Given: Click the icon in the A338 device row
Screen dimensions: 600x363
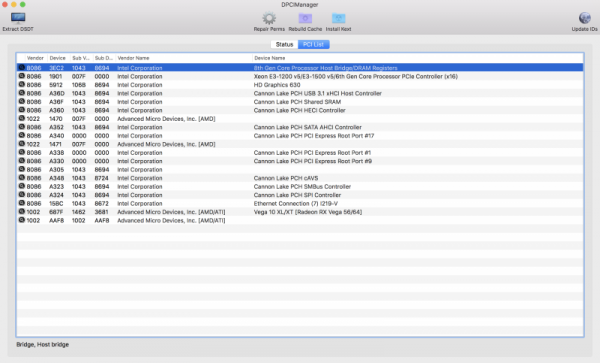Looking at the screenshot, I should [22, 153].
